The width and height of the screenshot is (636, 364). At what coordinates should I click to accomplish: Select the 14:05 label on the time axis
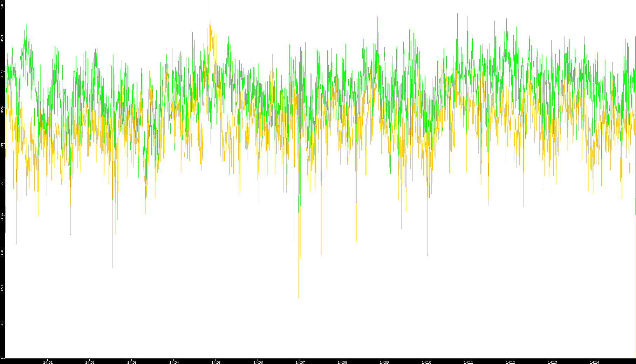coord(216,362)
